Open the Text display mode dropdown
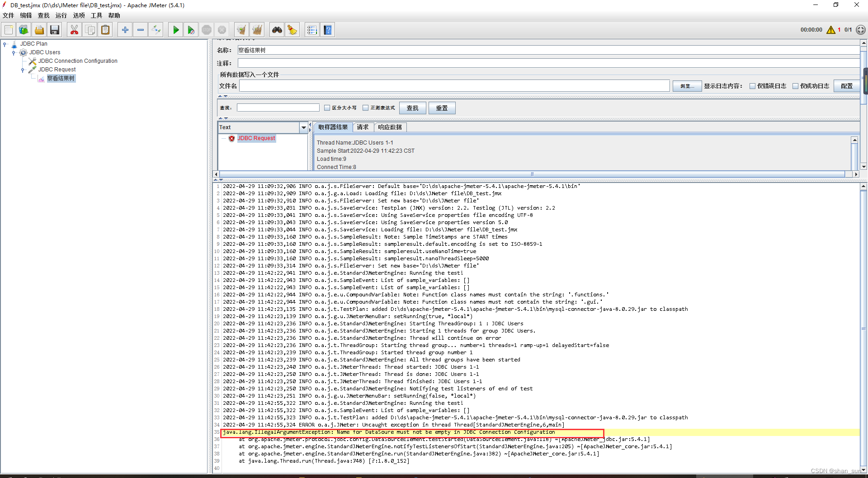The height and width of the screenshot is (478, 868). (x=303, y=127)
